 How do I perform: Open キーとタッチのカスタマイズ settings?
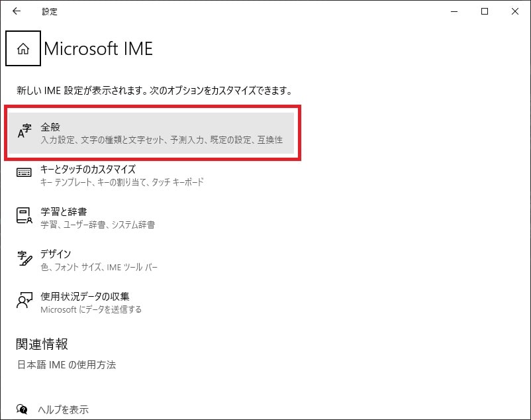(151, 176)
